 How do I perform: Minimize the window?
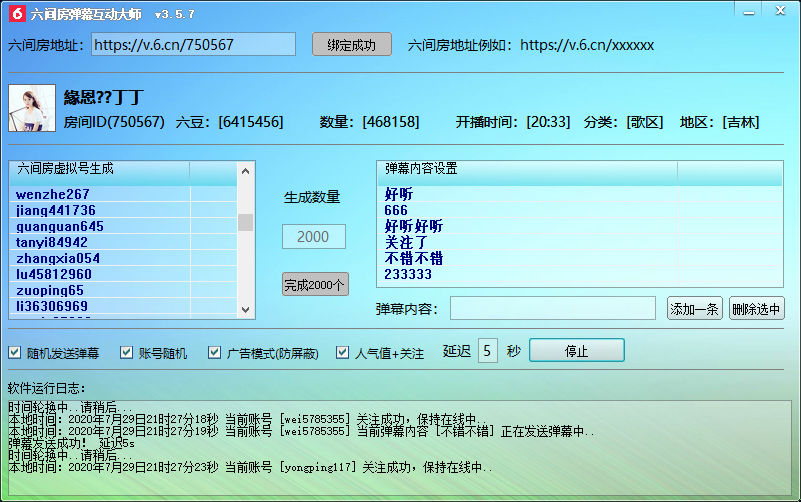(749, 11)
